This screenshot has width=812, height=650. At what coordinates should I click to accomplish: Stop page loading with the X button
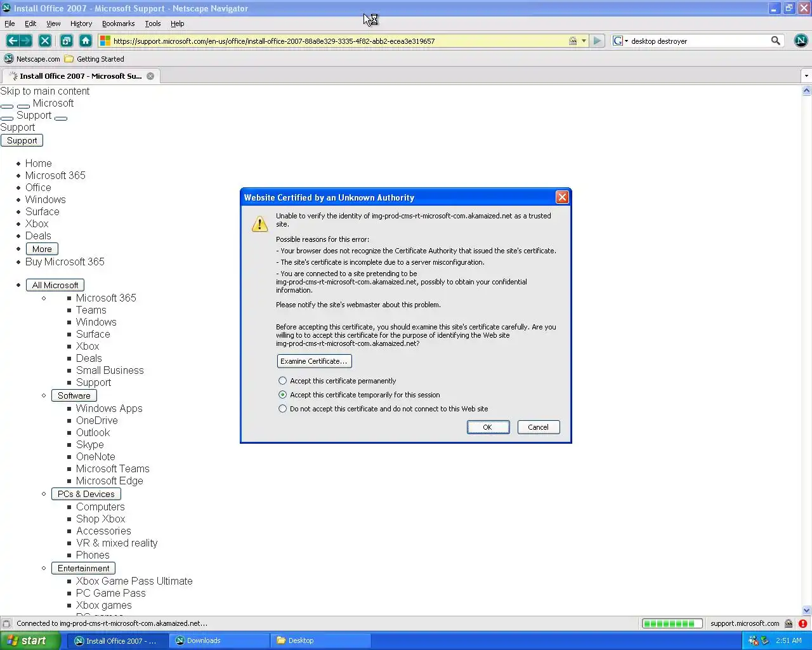coord(45,41)
